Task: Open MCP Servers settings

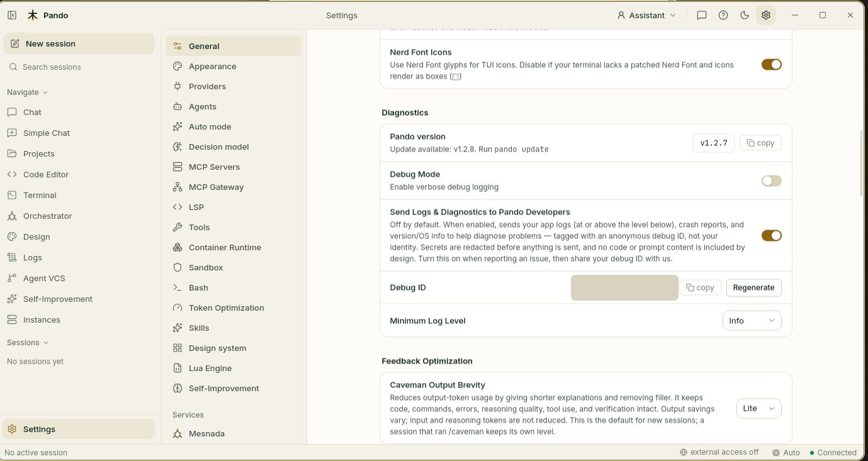Action: click(234, 167)
